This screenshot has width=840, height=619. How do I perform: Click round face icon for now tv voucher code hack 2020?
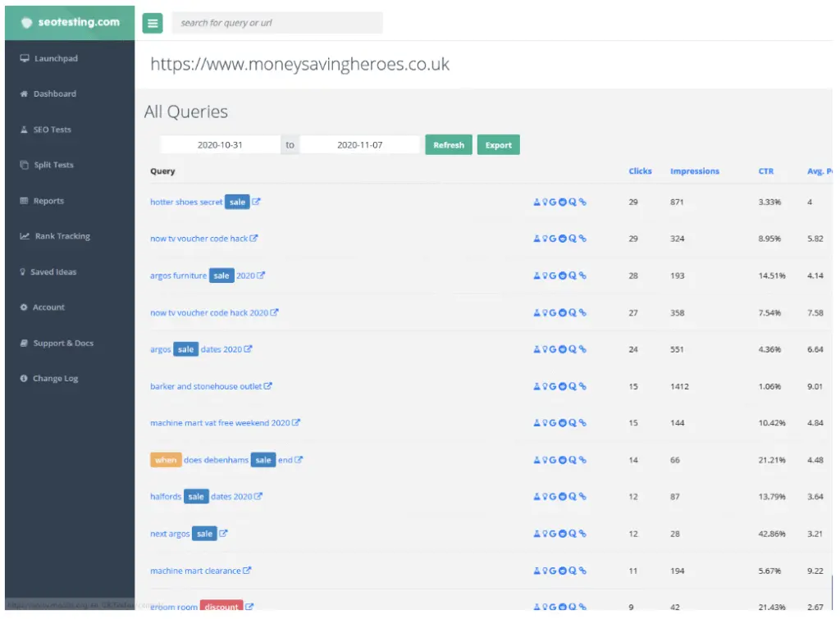pyautogui.click(x=563, y=312)
